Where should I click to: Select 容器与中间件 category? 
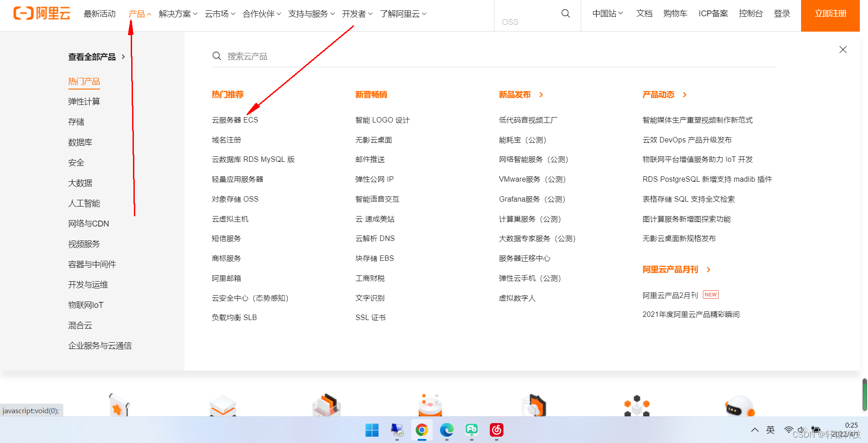(92, 264)
